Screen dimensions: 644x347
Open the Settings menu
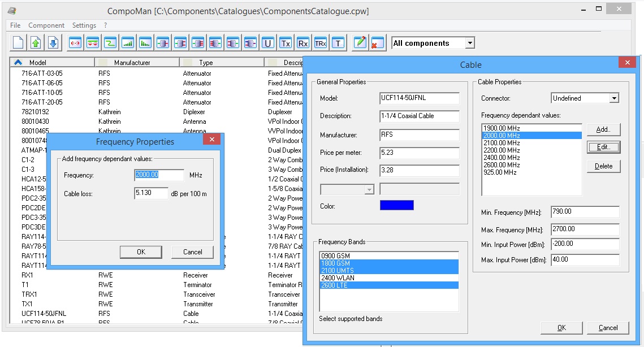84,25
